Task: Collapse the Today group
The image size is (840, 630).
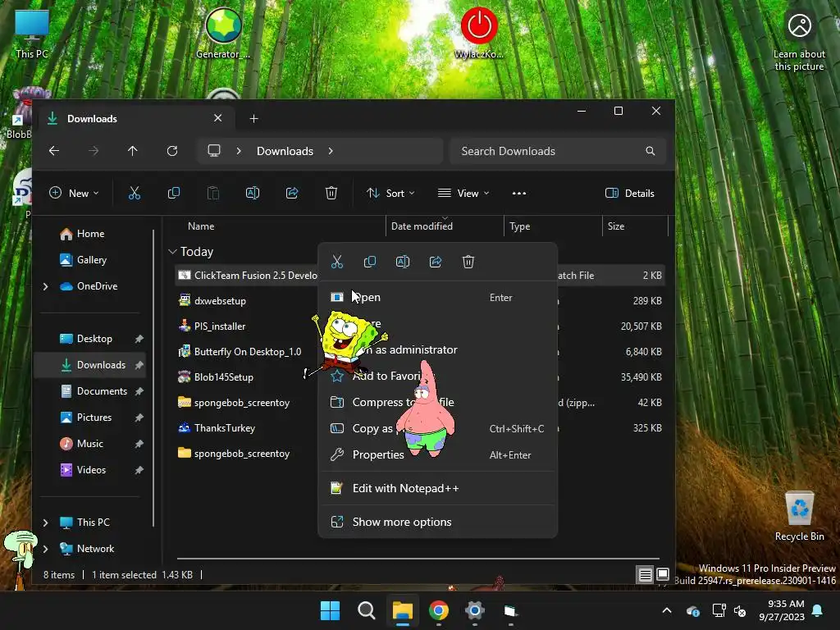Action: (172, 252)
